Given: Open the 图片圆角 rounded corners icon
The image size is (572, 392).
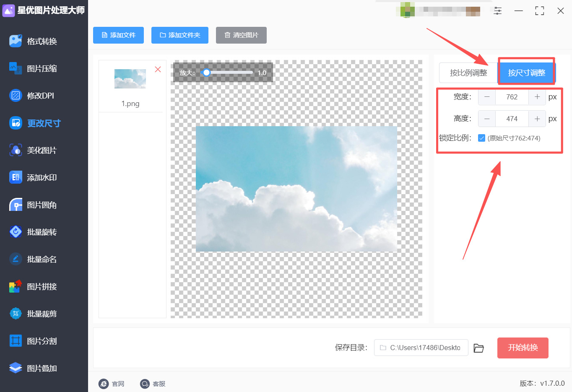Looking at the screenshot, I should 16,205.
